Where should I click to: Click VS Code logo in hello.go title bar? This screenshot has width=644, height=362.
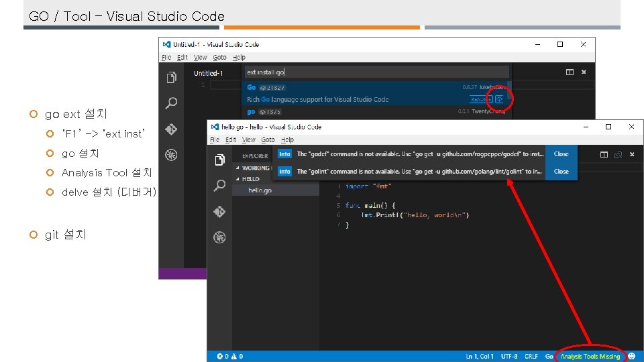coord(215,127)
